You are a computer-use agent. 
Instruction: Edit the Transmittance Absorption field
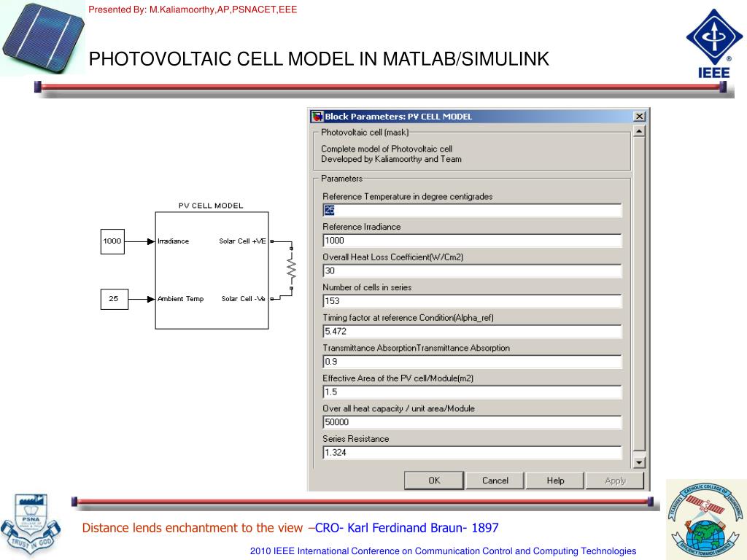472,362
